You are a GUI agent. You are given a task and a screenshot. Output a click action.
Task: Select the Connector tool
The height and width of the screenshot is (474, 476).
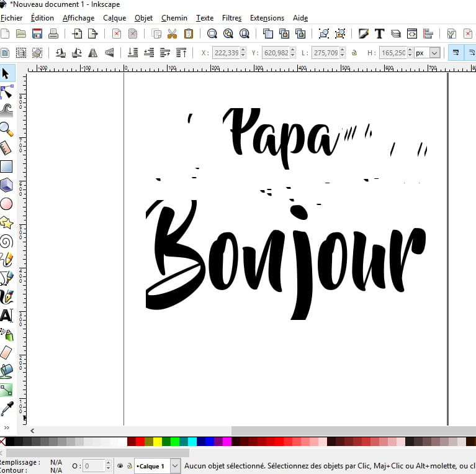(6, 390)
